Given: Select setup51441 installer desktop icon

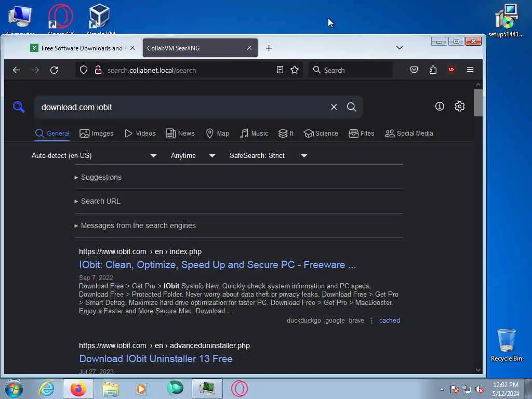Looking at the screenshot, I should click(506, 20).
